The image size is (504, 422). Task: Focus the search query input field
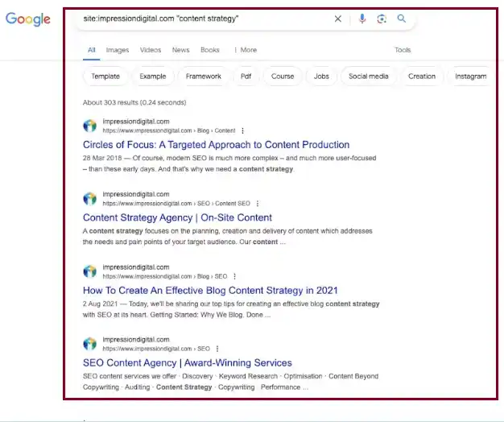coord(206,19)
